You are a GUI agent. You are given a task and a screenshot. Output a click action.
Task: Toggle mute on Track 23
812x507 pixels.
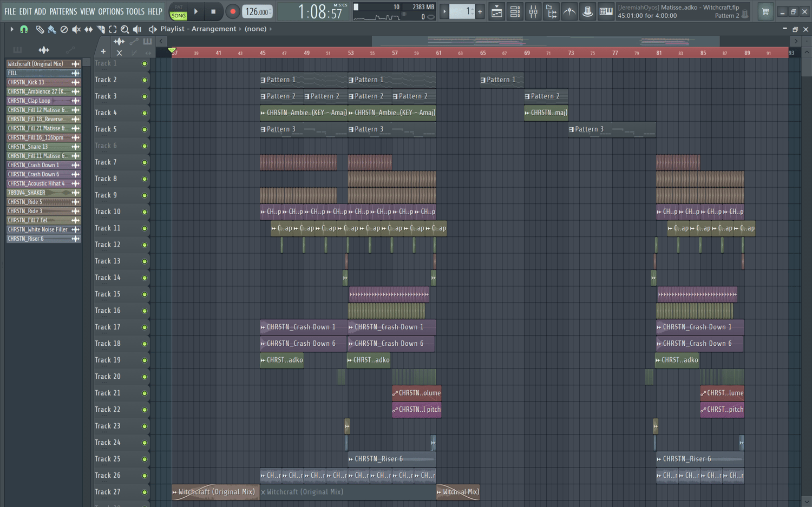pyautogui.click(x=145, y=426)
